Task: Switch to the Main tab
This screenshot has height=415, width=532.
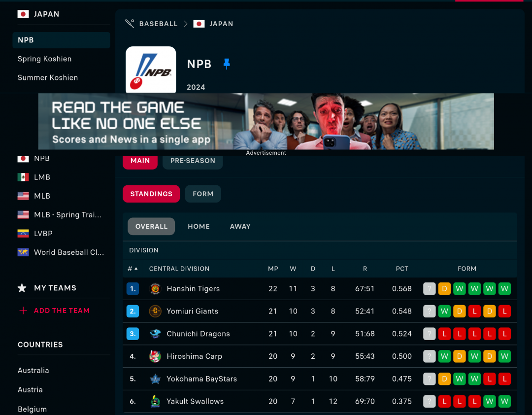Action: click(140, 161)
